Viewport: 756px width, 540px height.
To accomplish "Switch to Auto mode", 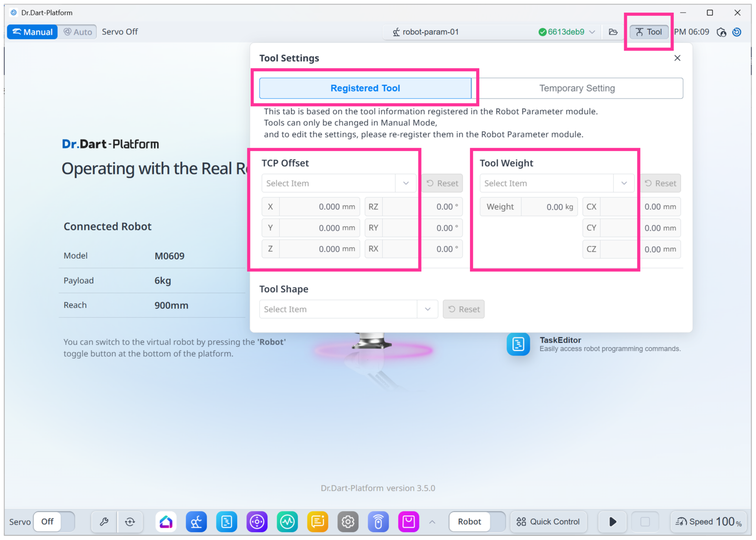I will pyautogui.click(x=78, y=32).
